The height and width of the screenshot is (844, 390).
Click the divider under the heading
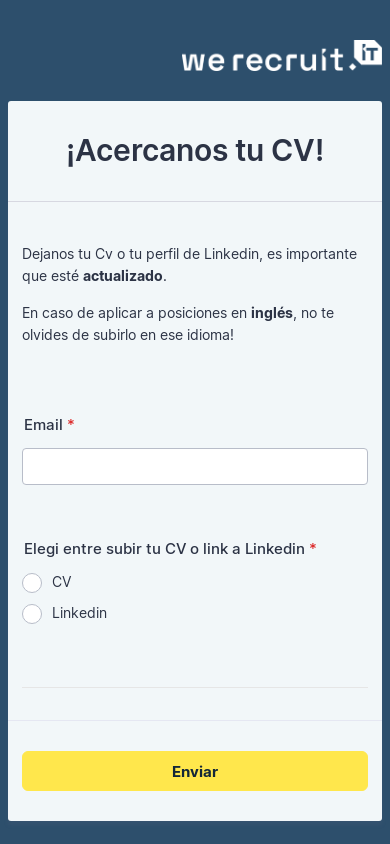pyautogui.click(x=195, y=202)
